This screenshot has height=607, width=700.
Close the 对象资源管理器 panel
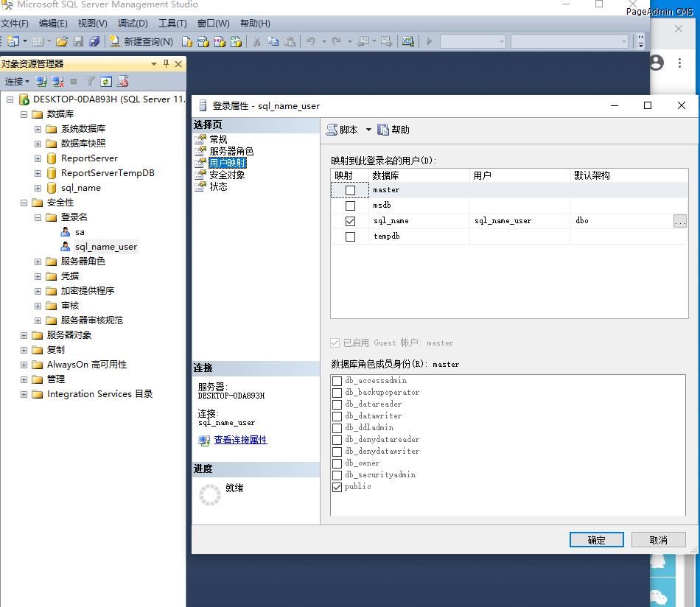click(178, 64)
